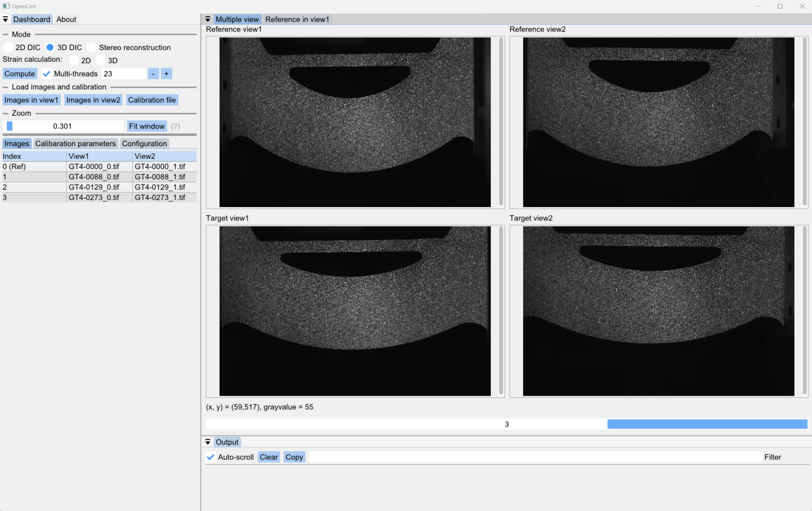The image size is (812, 511).
Task: Click the Calibration file button
Action: pos(152,99)
